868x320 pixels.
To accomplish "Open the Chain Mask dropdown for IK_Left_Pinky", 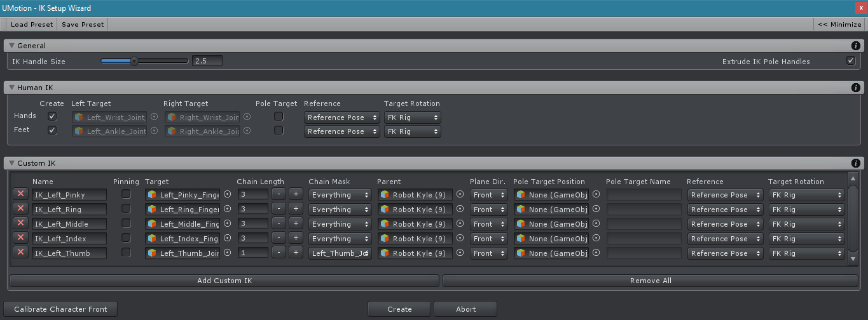I will coord(340,195).
